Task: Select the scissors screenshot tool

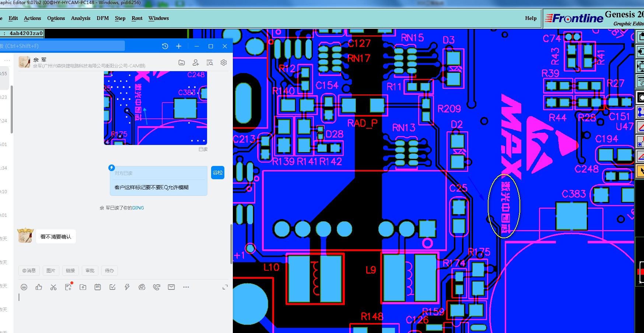Action: coord(53,287)
